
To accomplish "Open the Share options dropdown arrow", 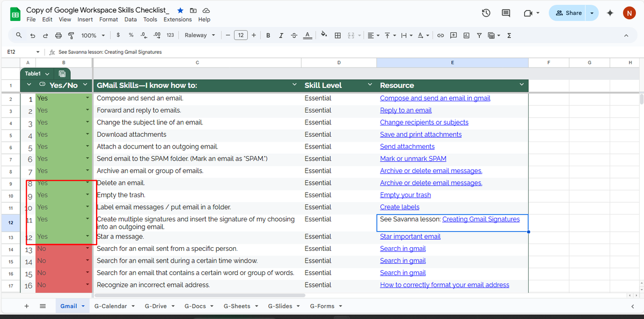I will coord(592,13).
